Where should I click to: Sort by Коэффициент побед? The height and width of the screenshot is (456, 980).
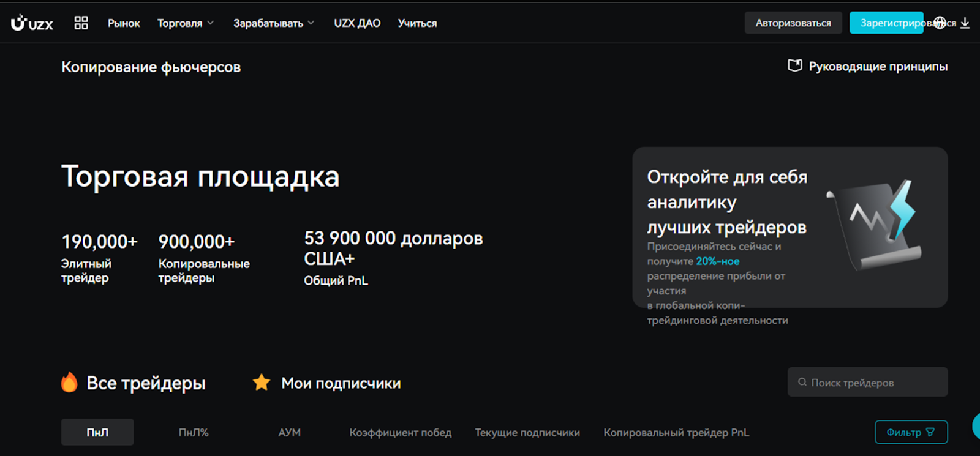click(x=400, y=432)
